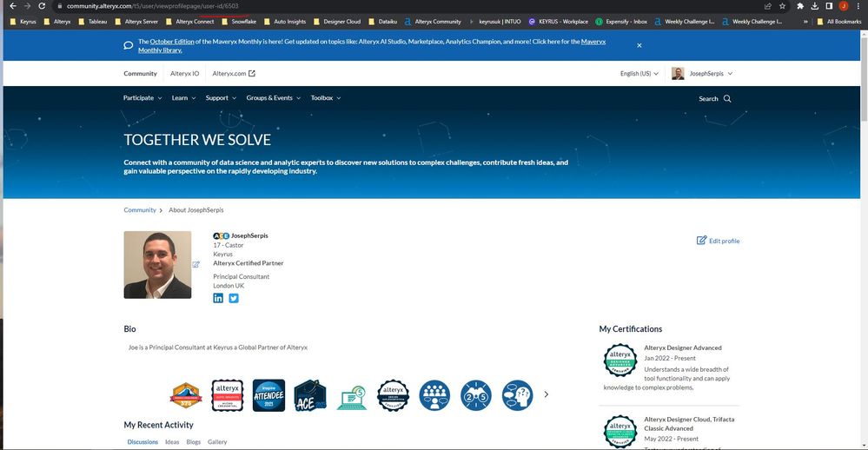This screenshot has height=450, width=868.
Task: Click the Edit profile link
Action: pos(718,241)
